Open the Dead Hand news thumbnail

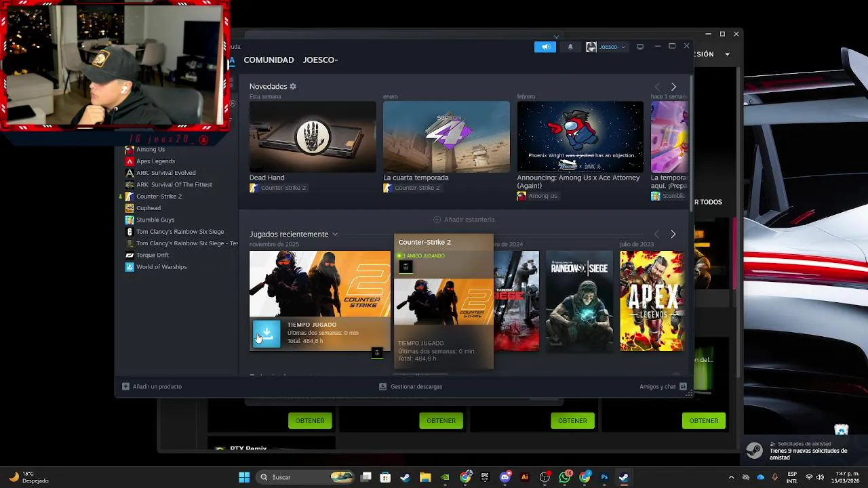pos(313,136)
